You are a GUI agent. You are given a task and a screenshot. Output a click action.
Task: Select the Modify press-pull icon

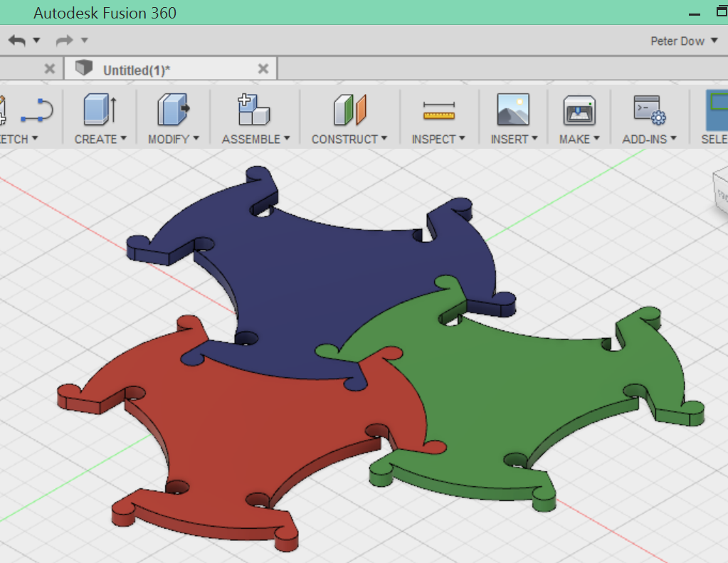tap(173, 110)
